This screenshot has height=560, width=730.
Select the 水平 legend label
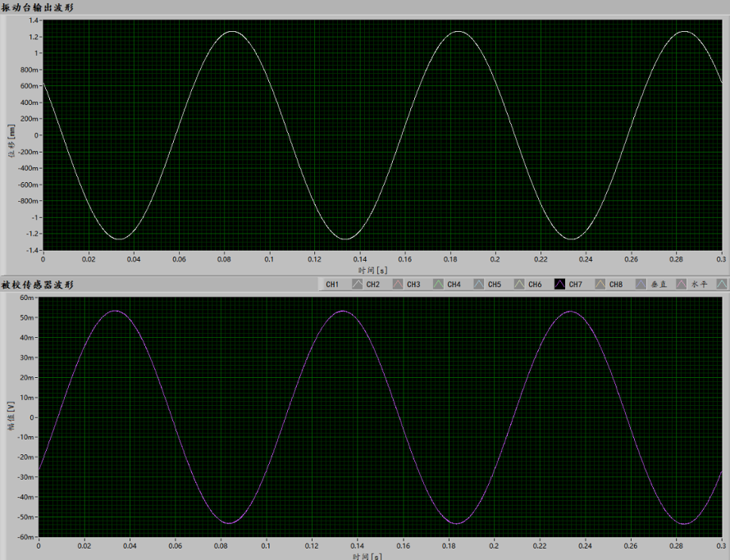pos(700,285)
